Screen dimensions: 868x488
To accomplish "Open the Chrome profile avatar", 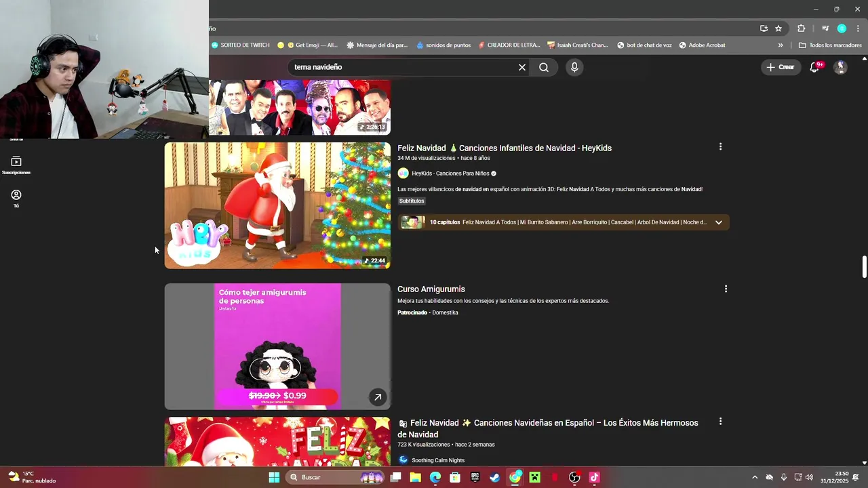I will pos(842,28).
